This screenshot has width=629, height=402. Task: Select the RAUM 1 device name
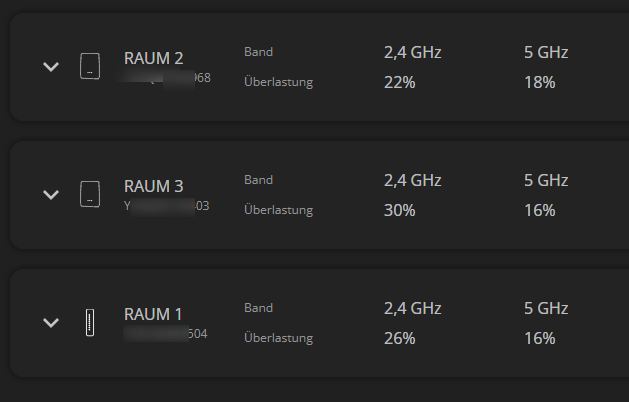pos(153,314)
